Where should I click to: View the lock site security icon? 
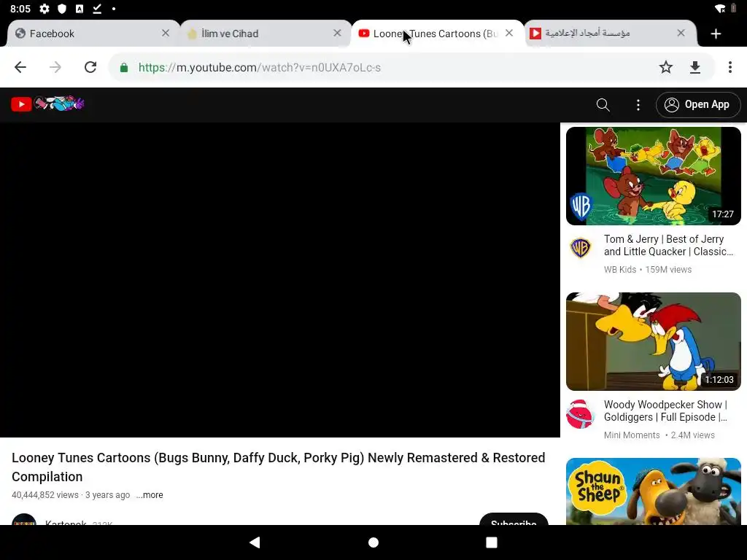(x=124, y=67)
